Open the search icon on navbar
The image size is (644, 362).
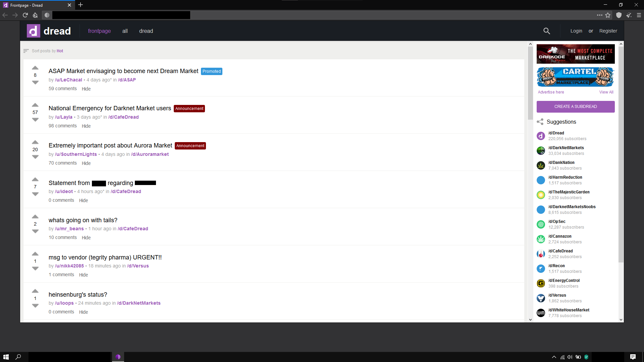(547, 31)
